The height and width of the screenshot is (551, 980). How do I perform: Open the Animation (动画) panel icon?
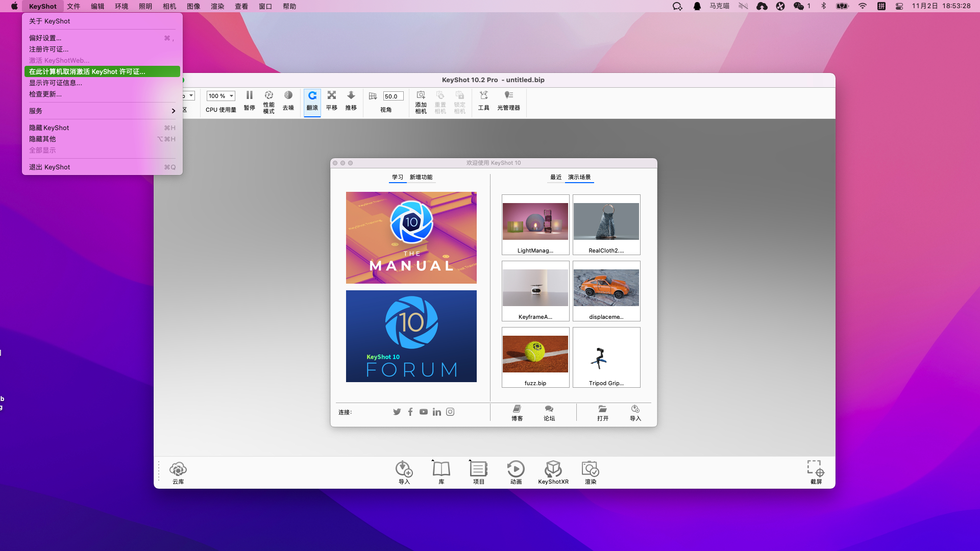pyautogui.click(x=516, y=472)
